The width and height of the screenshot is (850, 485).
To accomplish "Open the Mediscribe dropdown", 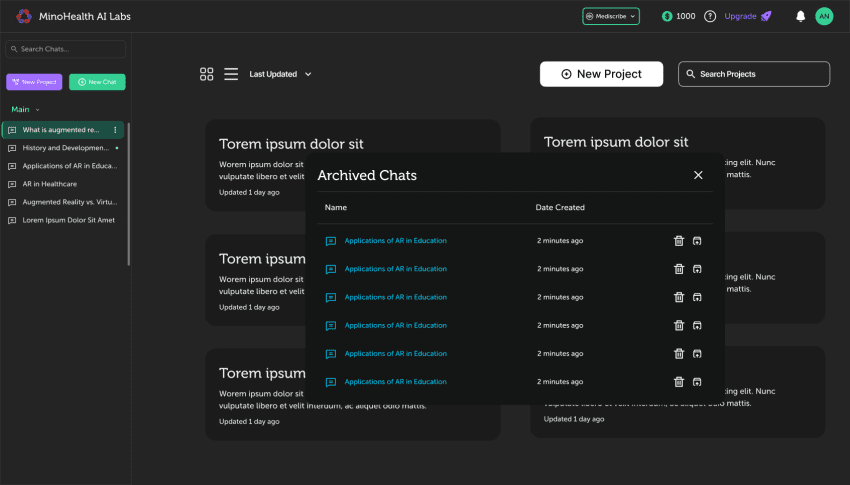I will pyautogui.click(x=610, y=16).
